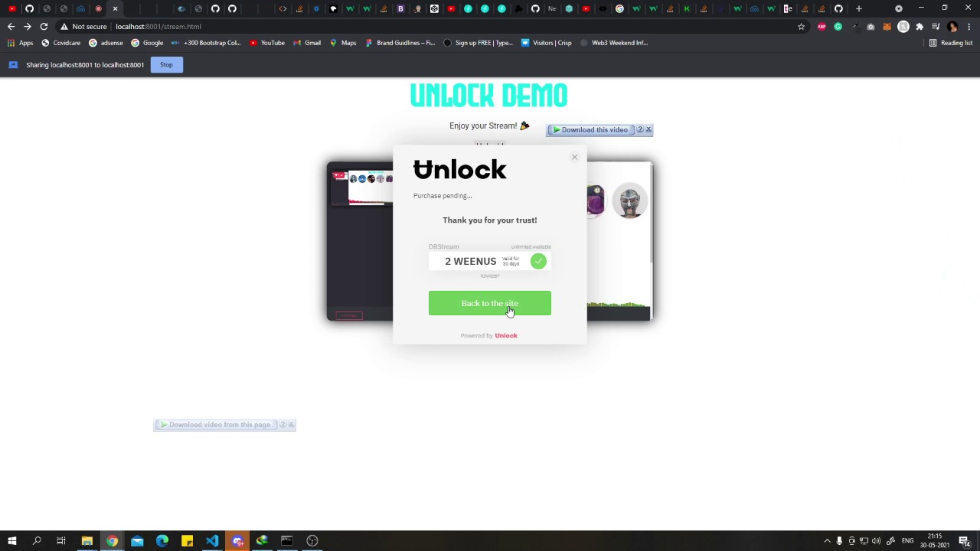Open the +300 Bootstrap Col... bookmark

point(206,43)
